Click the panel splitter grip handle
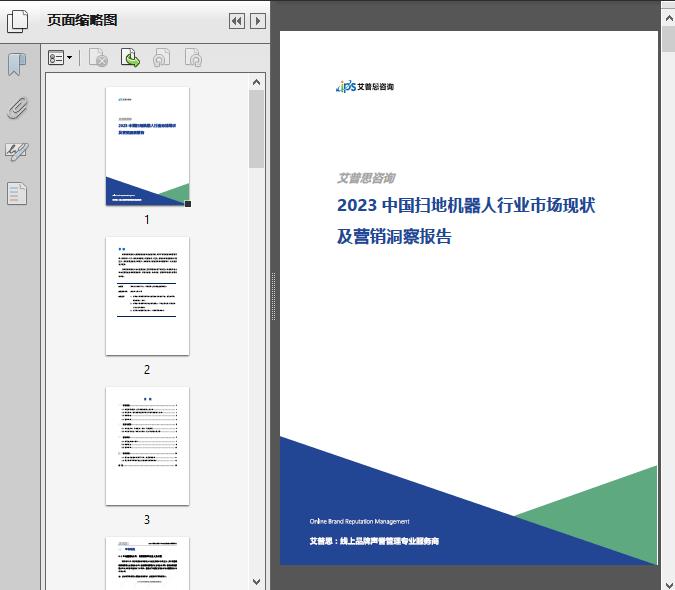 tap(273, 297)
